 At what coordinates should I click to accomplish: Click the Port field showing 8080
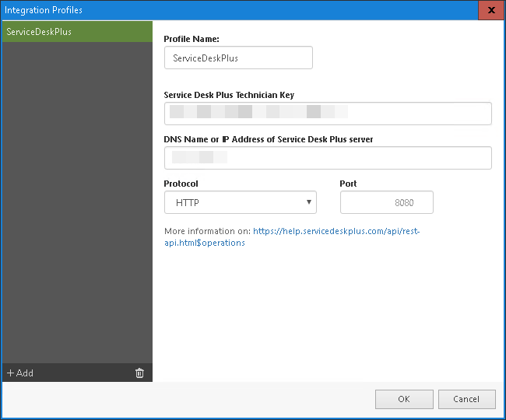pos(387,202)
